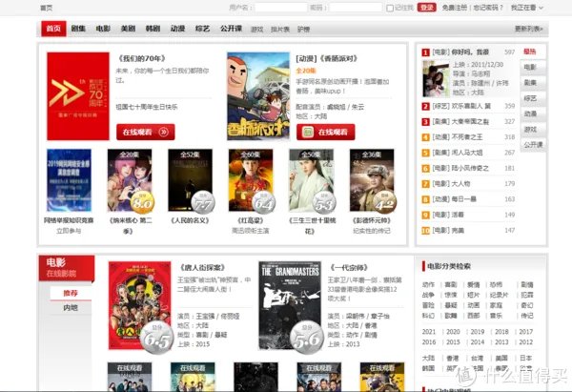Open the [动漫]《香肠派对》 title link

point(326,58)
